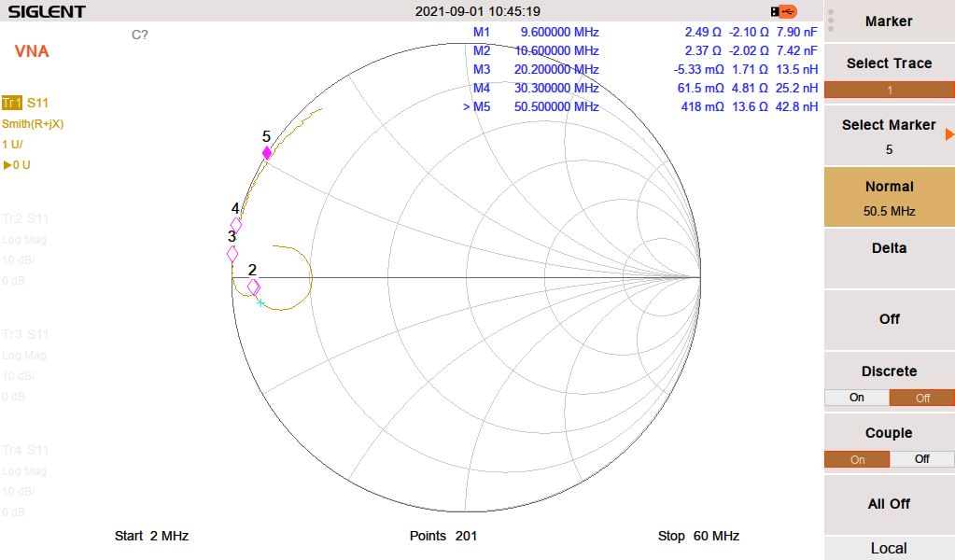The height and width of the screenshot is (560, 955).
Task: Click the Tr3 Log Mag format label
Action: pos(24,356)
